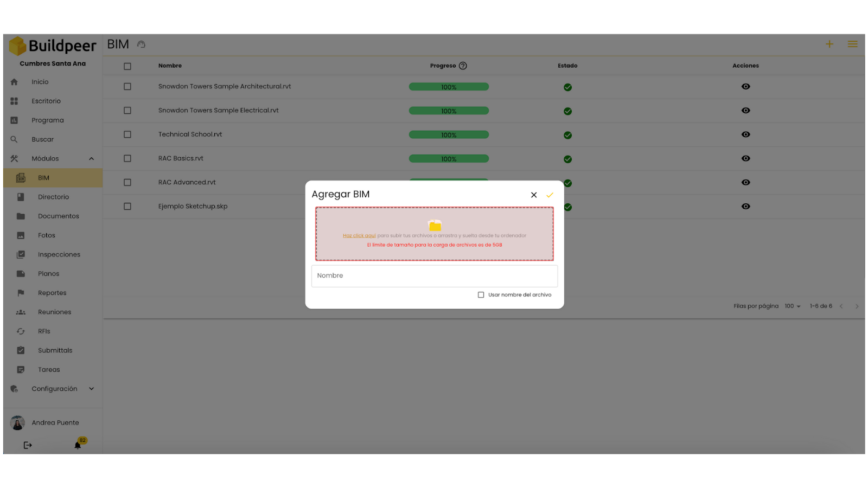Select the Snowdon Towers Sample Architectural.rvt checkbox
Image resolution: width=868 pixels, height=488 pixels.
127,87
